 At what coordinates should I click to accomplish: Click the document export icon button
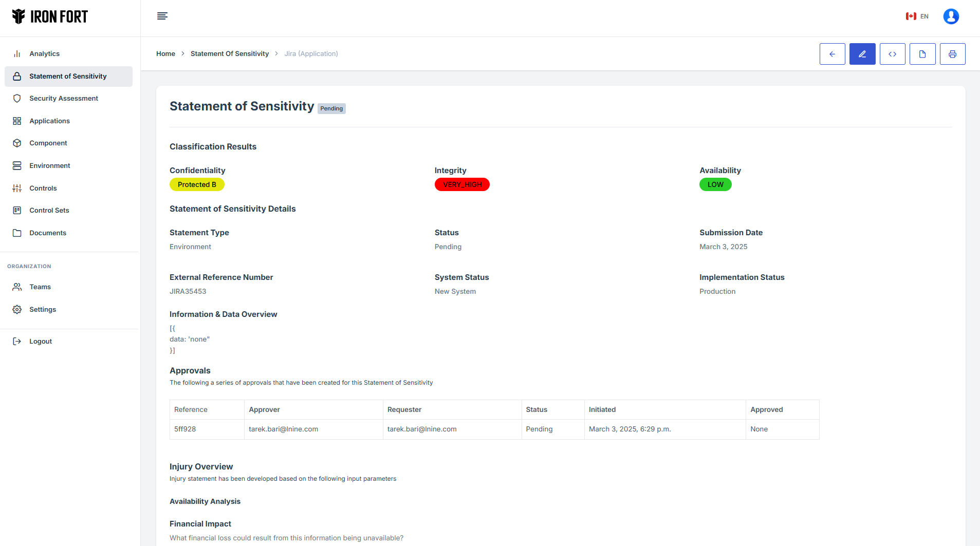[922, 54]
